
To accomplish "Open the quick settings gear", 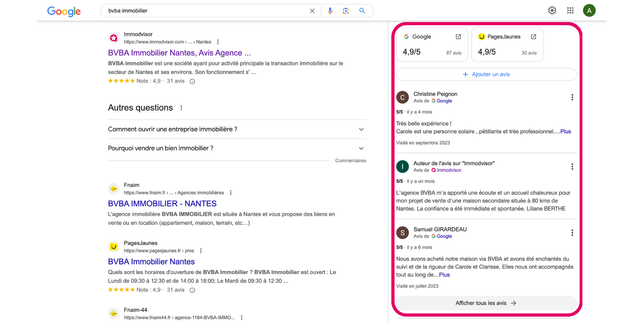I will click(x=552, y=10).
